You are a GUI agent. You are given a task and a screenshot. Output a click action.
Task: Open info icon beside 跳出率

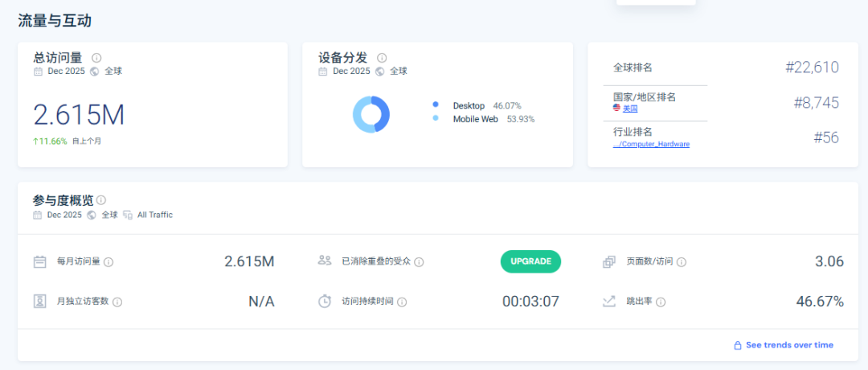tap(661, 302)
